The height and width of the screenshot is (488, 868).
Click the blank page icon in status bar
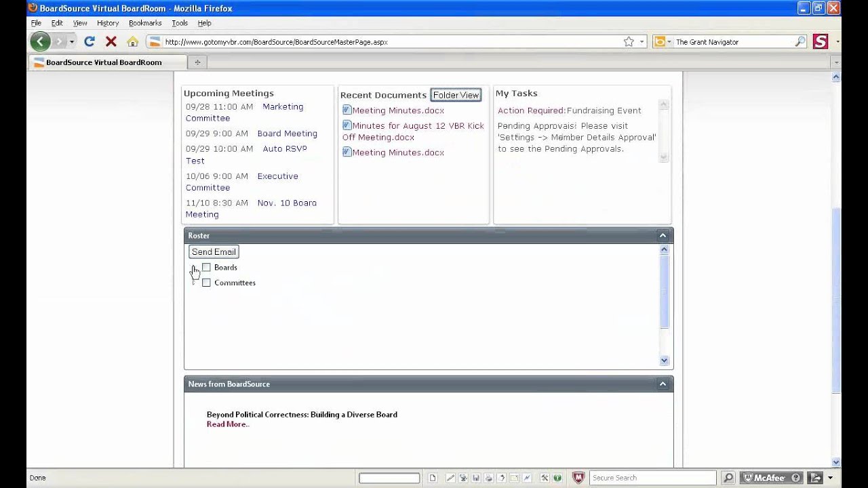pyautogui.click(x=433, y=478)
